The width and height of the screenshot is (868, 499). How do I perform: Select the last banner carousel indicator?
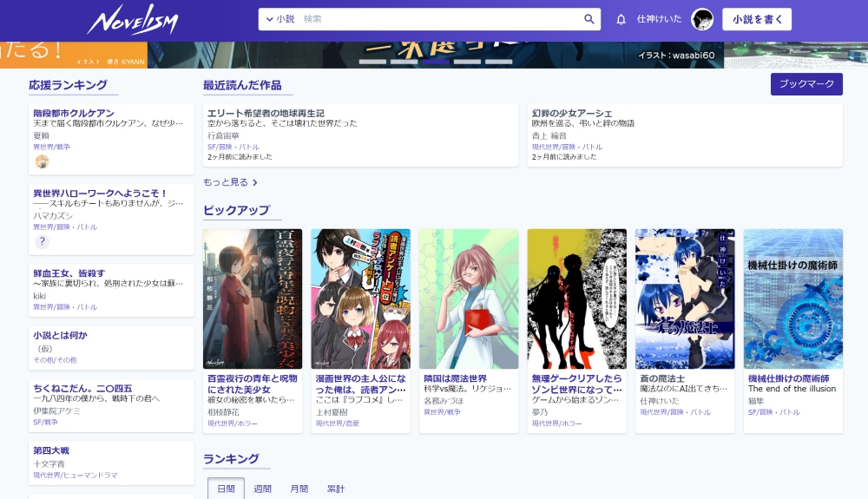click(x=499, y=62)
